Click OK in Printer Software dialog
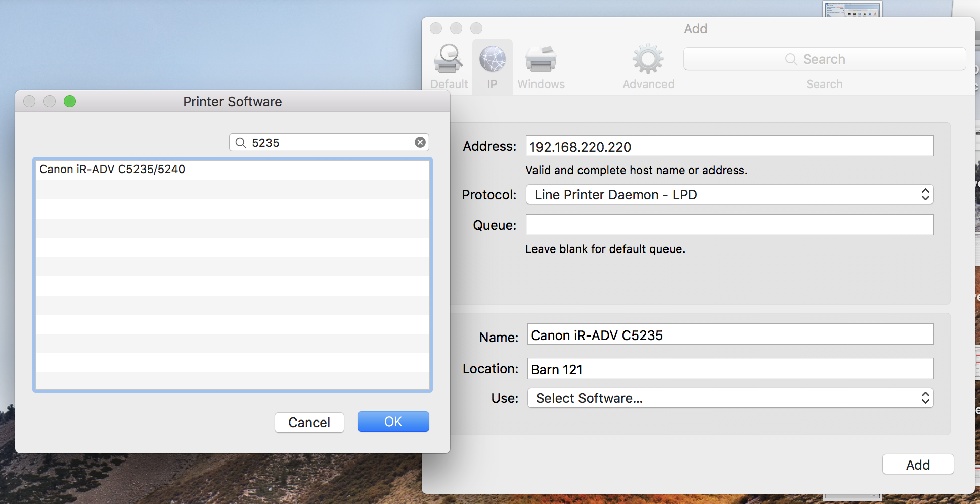The image size is (980, 504). pos(393,422)
